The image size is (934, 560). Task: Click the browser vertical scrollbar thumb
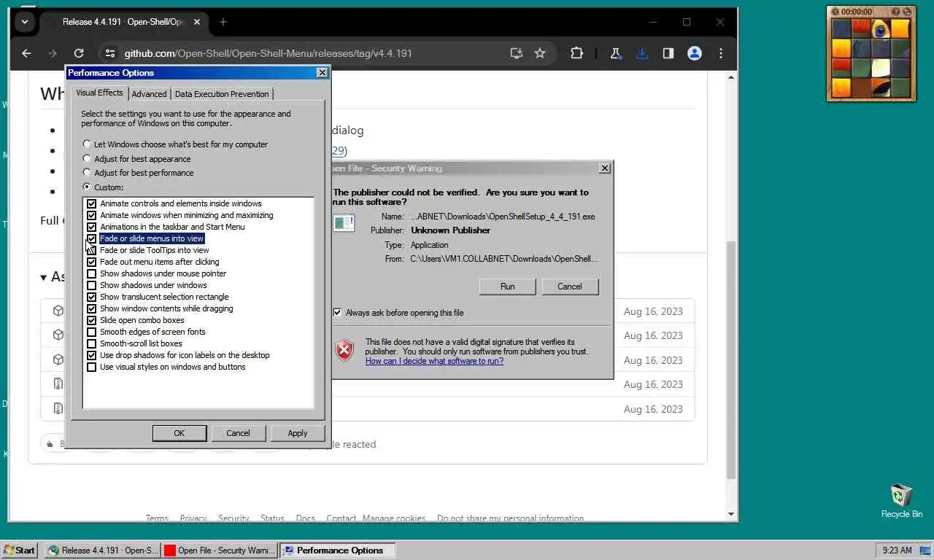tap(731, 359)
